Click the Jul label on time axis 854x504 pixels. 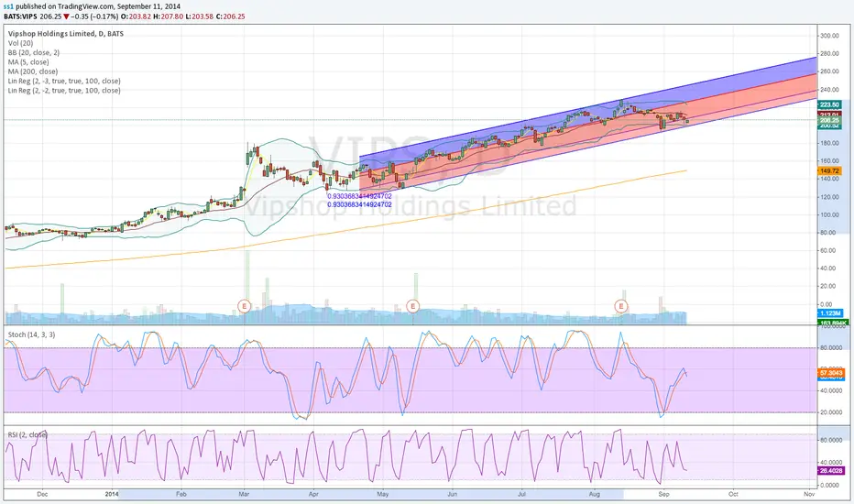point(521,494)
